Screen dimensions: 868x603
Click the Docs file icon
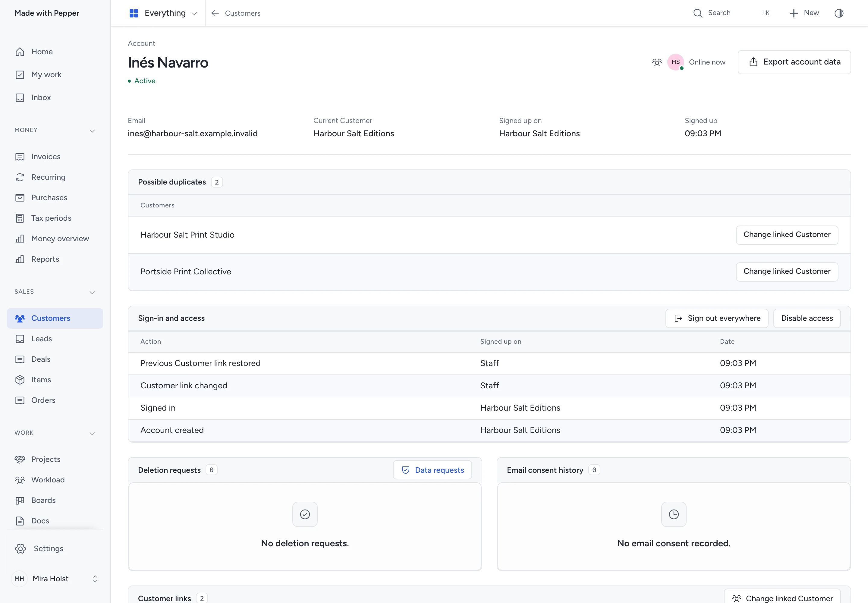[20, 521]
